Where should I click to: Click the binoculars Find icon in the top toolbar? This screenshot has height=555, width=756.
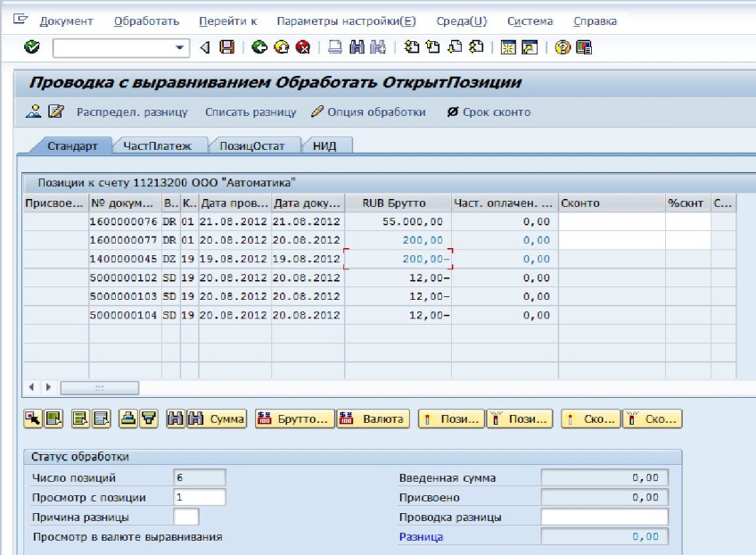pyautogui.click(x=357, y=47)
